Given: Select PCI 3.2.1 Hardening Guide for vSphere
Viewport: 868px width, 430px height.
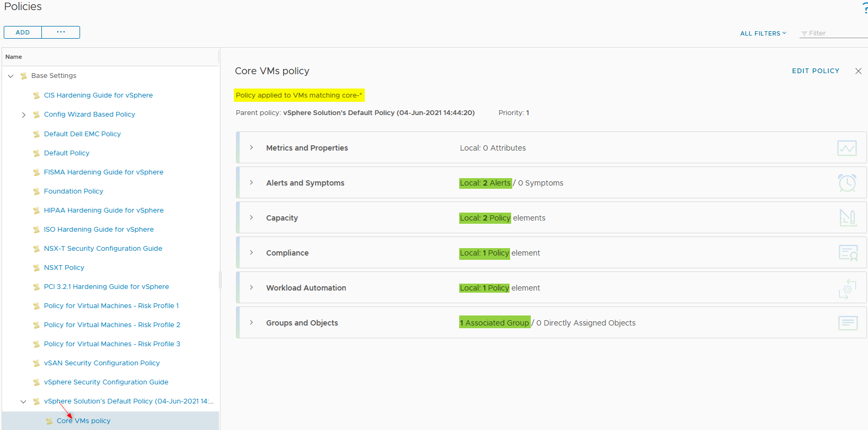Looking at the screenshot, I should click(x=107, y=286).
